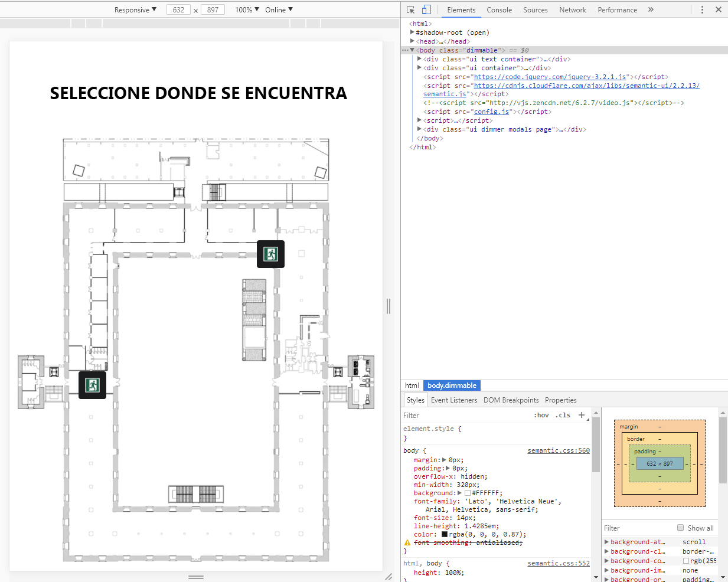Click the viewport's right-edge resize handle
728x582 pixels.
click(x=389, y=306)
